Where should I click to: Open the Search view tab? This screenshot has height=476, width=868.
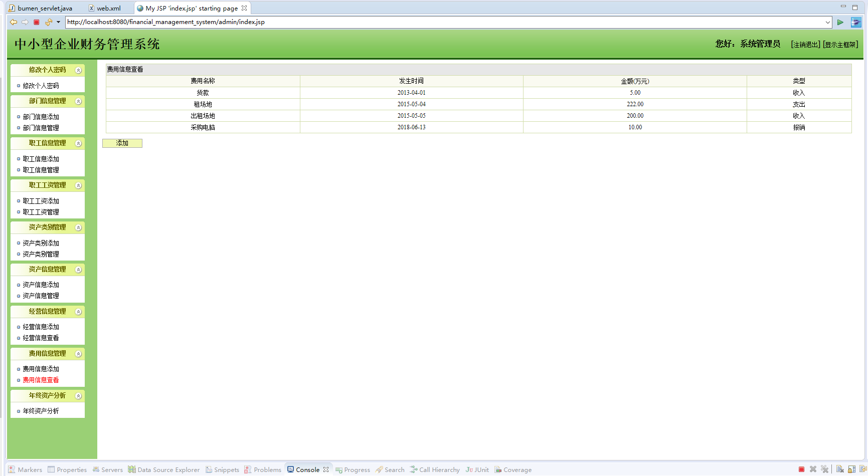(x=390, y=469)
